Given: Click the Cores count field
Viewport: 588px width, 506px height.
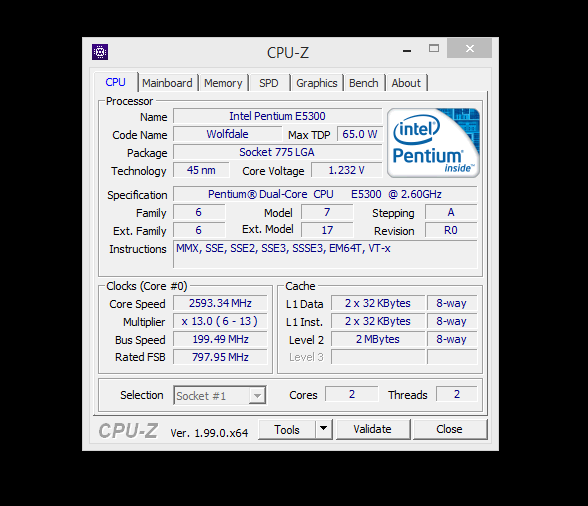Looking at the screenshot, I should (352, 394).
